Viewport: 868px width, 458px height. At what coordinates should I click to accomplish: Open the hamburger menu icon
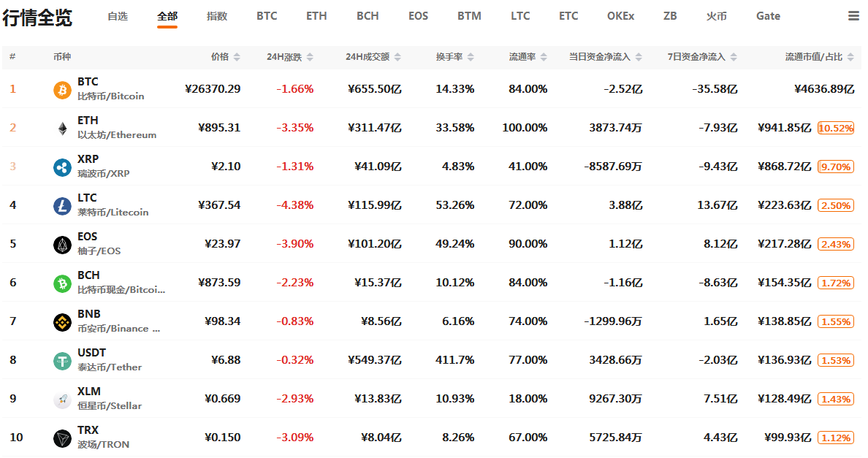pos(853,16)
